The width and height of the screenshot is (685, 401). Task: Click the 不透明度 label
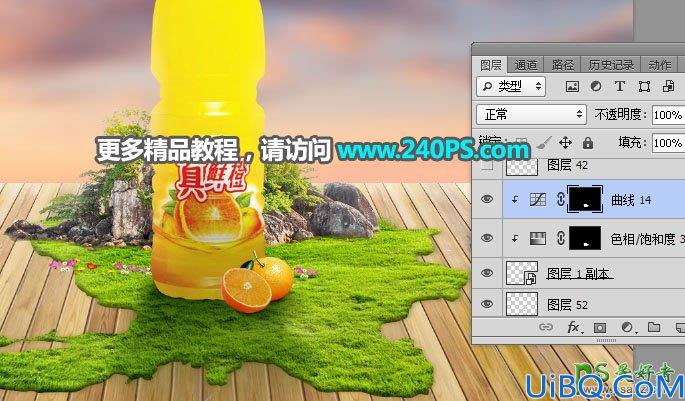621,114
